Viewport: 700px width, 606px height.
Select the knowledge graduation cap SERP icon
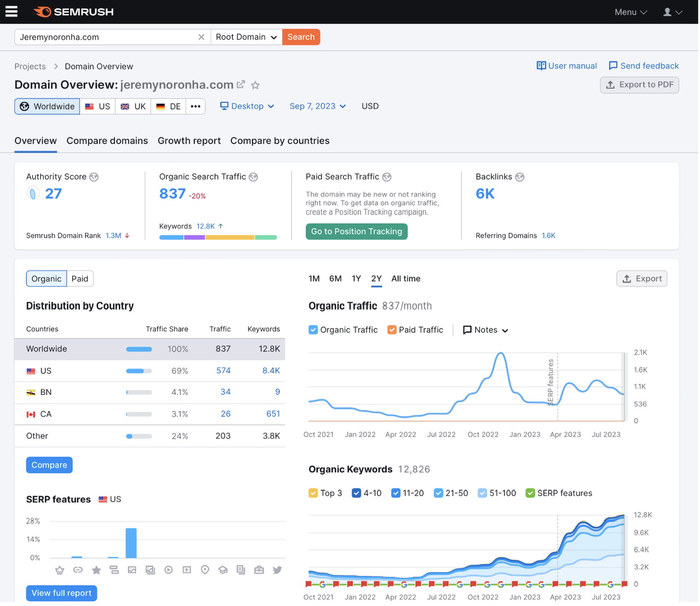(x=223, y=570)
